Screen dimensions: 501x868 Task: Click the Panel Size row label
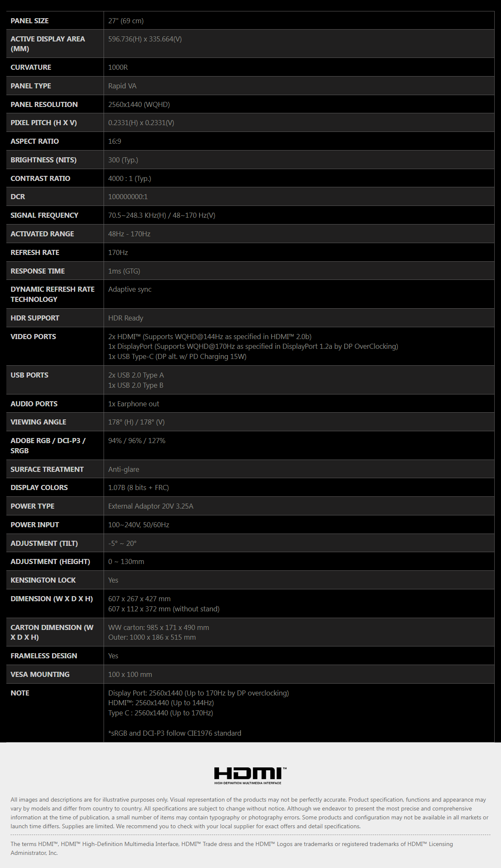pos(30,21)
